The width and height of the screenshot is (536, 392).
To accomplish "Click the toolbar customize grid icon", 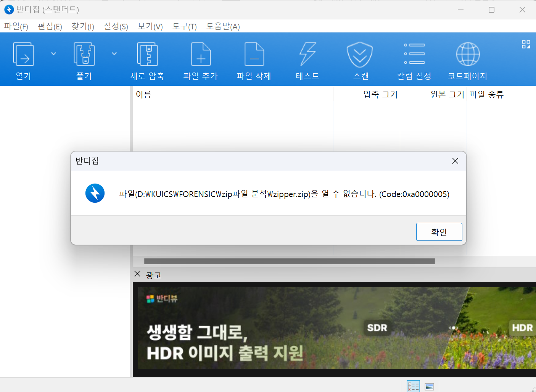I will (526, 44).
